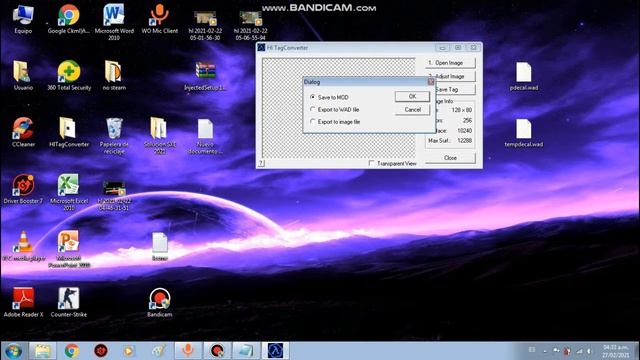Open Adobe Reader X shortcut
This screenshot has height=360, width=640.
[x=23, y=302]
